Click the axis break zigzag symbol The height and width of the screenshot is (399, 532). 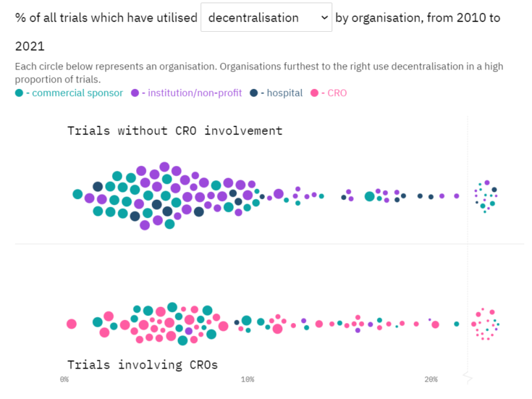pyautogui.click(x=468, y=378)
